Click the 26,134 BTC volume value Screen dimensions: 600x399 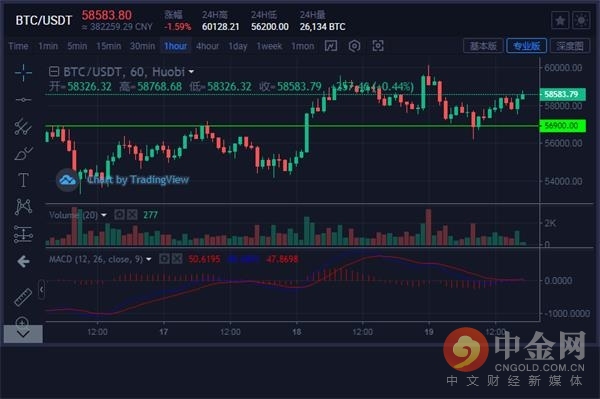click(x=323, y=27)
